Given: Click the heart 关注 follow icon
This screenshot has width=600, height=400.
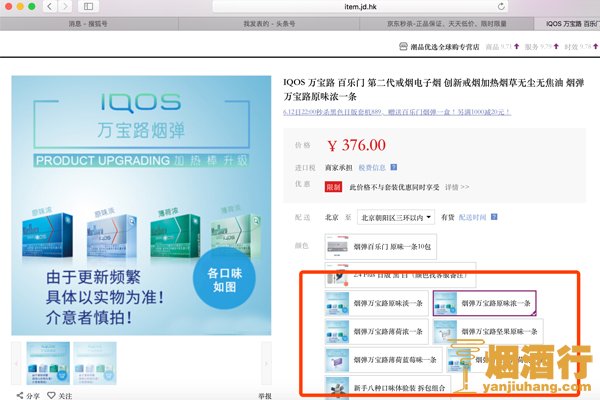Looking at the screenshot, I should point(51,396).
